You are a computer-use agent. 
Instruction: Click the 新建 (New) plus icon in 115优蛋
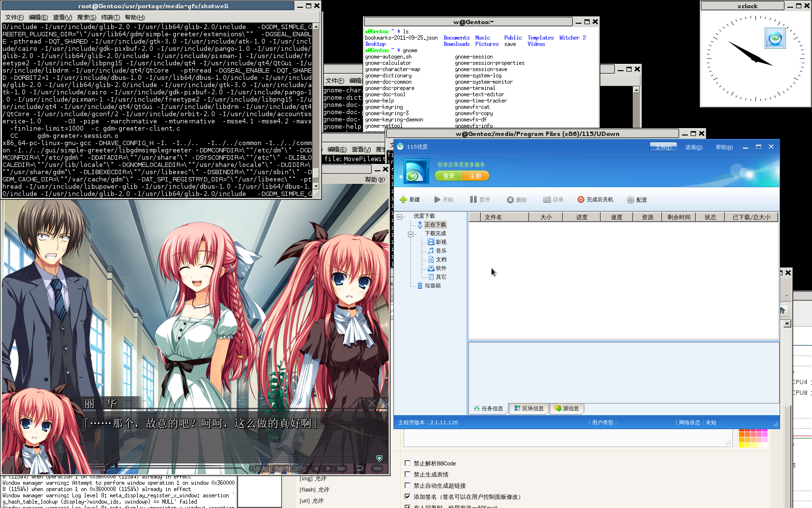pos(404,200)
